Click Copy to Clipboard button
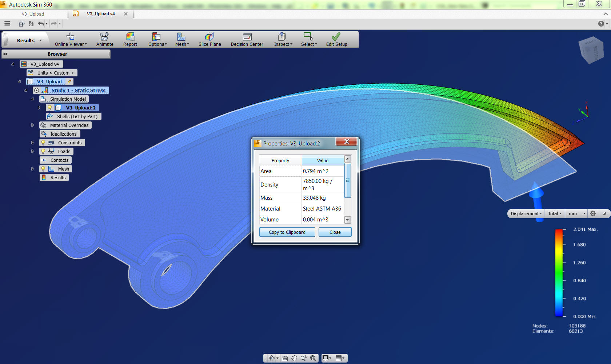 pos(287,232)
